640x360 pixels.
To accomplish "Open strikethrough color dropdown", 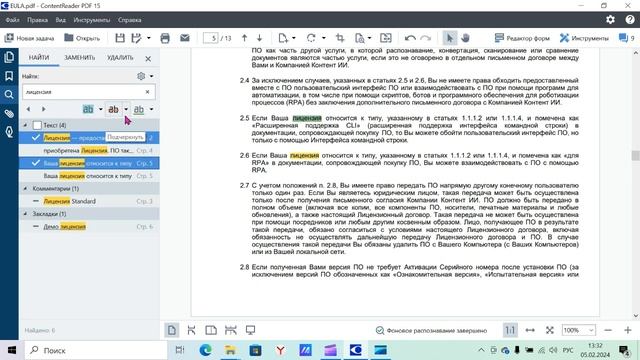I will coord(126,109).
